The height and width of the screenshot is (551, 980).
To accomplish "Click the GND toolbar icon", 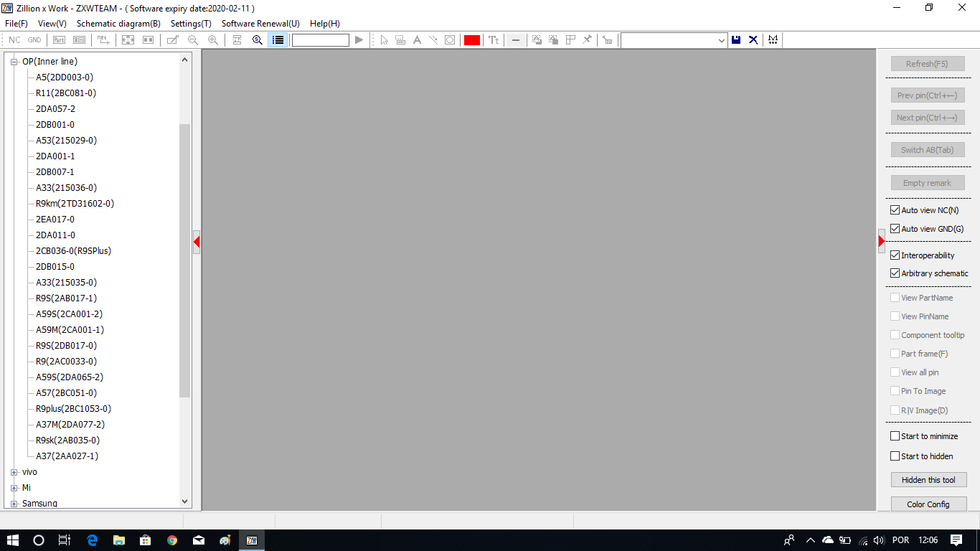I will [34, 40].
